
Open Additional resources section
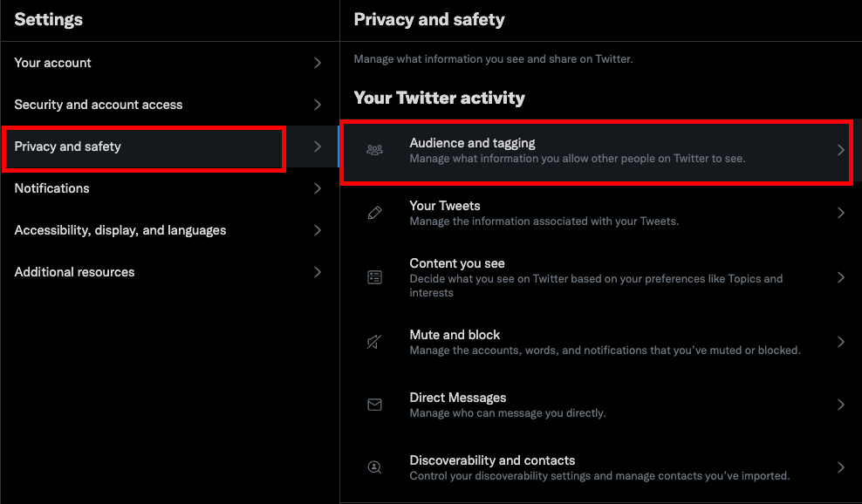click(x=170, y=271)
